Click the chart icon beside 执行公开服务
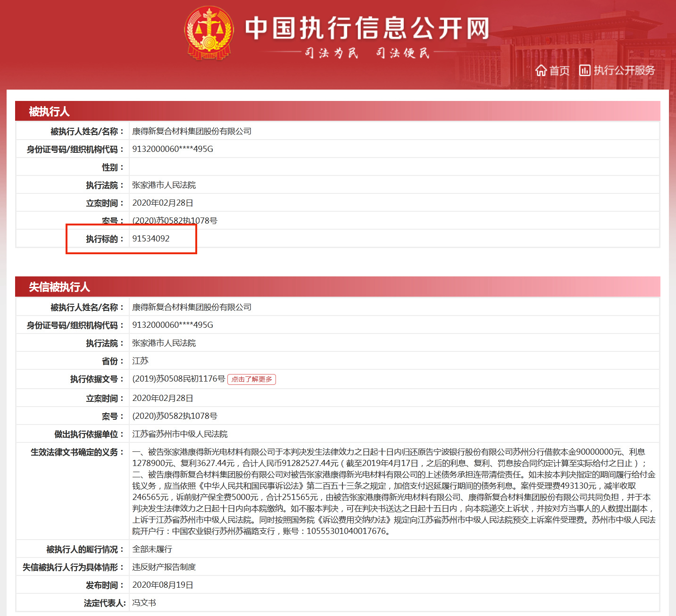Viewport: 676px width, 616px height. click(584, 70)
